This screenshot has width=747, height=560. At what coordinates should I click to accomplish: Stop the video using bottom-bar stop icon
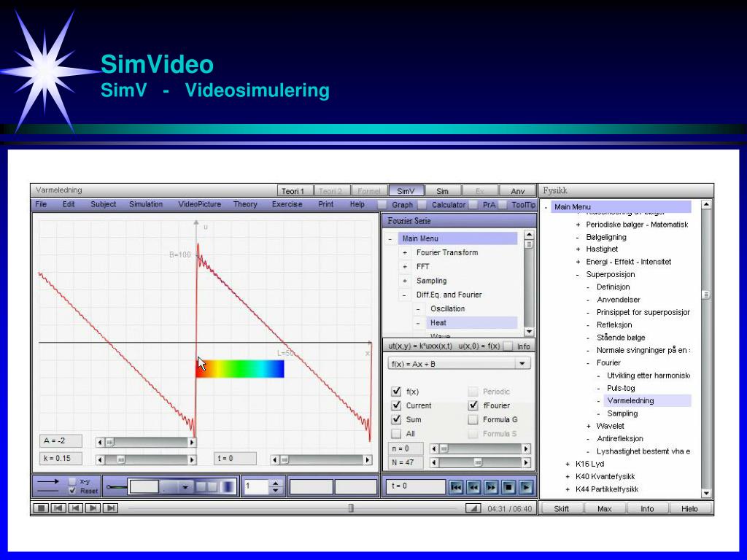point(41,508)
